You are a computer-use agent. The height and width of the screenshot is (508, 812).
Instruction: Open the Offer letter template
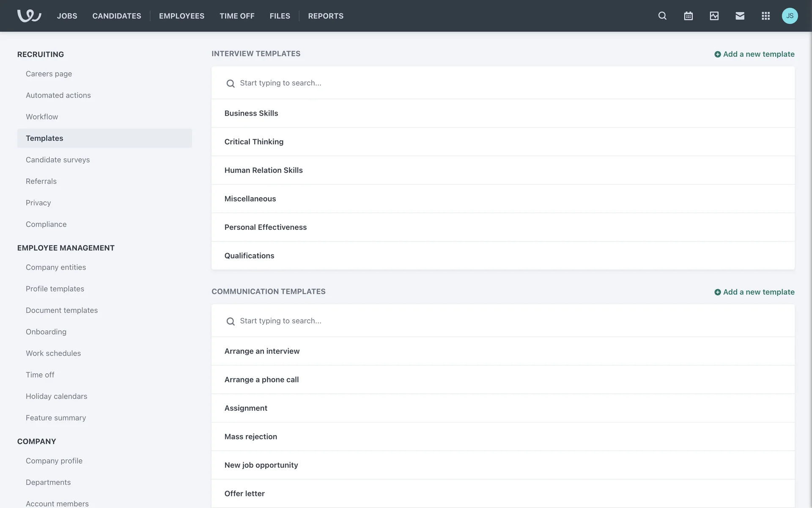(244, 494)
